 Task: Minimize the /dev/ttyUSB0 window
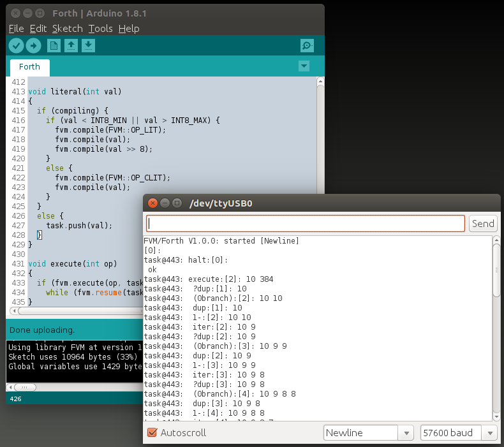coord(165,203)
